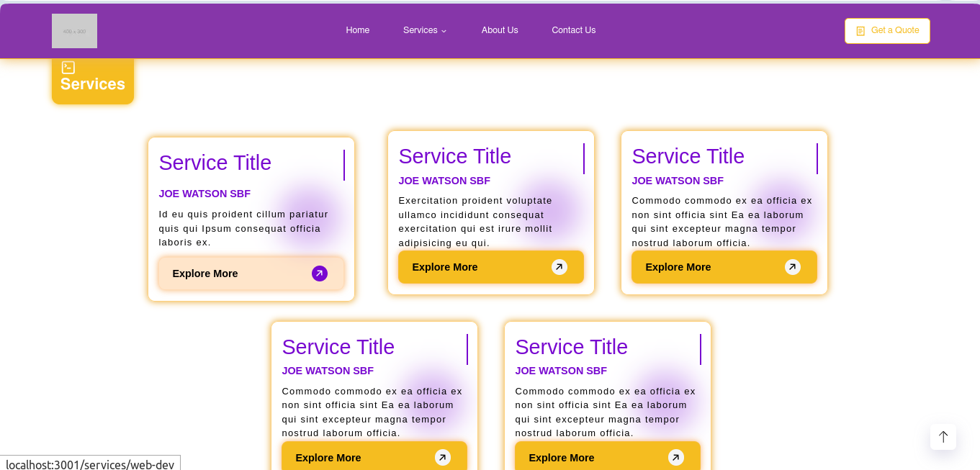Click the scroll-to-top arrow button

pos(943,437)
